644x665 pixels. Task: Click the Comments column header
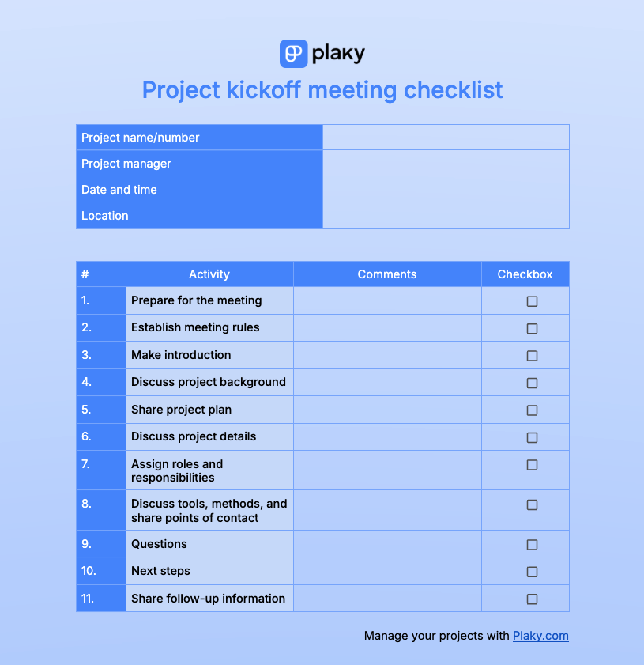pos(387,274)
